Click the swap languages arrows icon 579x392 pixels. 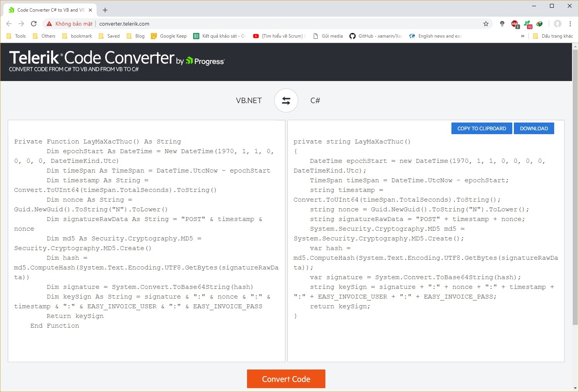286,101
